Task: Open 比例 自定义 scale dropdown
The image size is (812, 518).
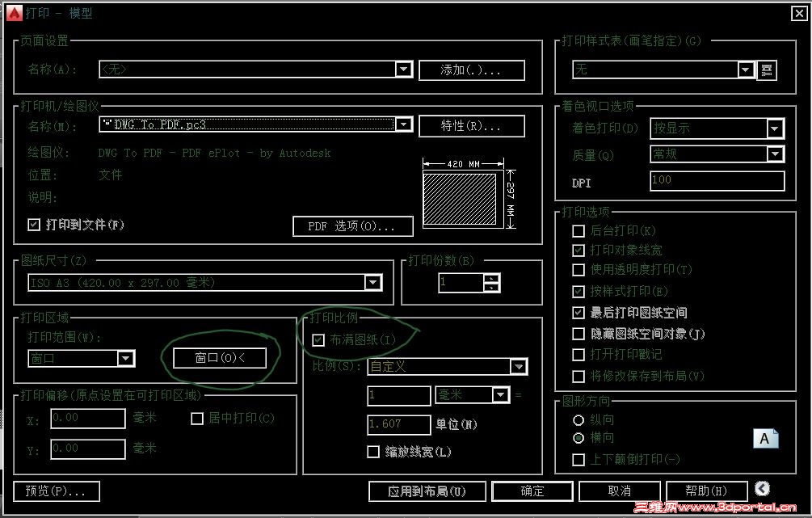Action: [519, 367]
